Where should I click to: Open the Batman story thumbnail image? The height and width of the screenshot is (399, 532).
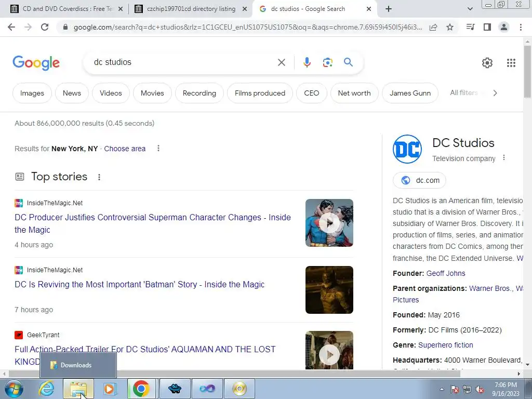329,290
